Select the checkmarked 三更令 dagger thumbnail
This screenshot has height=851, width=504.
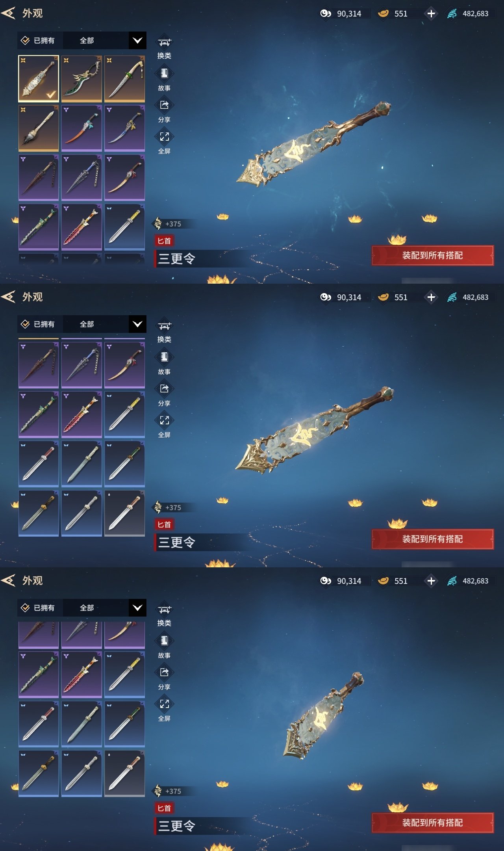click(39, 79)
